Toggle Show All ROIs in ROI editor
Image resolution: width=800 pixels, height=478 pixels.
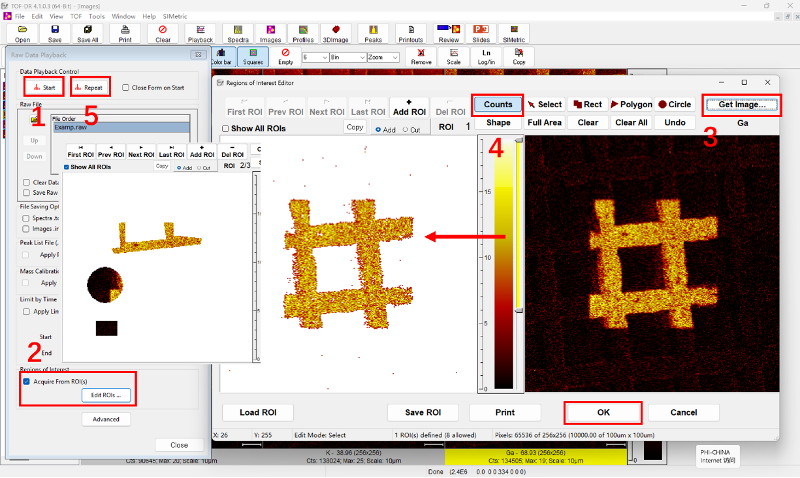[x=225, y=129]
